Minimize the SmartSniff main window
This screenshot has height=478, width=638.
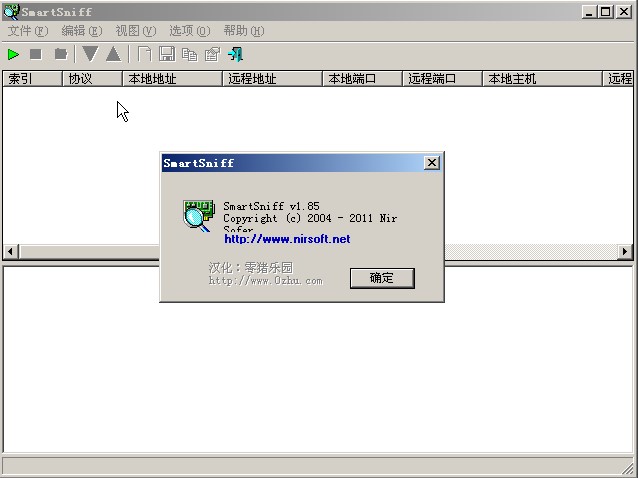tap(589, 12)
